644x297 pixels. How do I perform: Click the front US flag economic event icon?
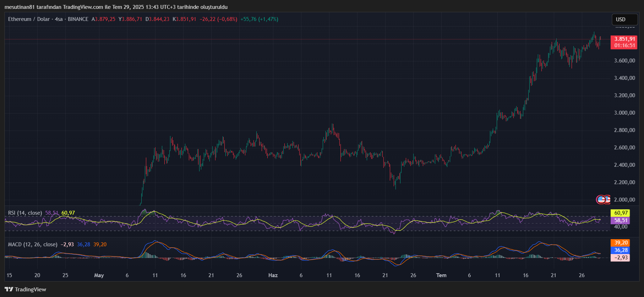[601, 200]
